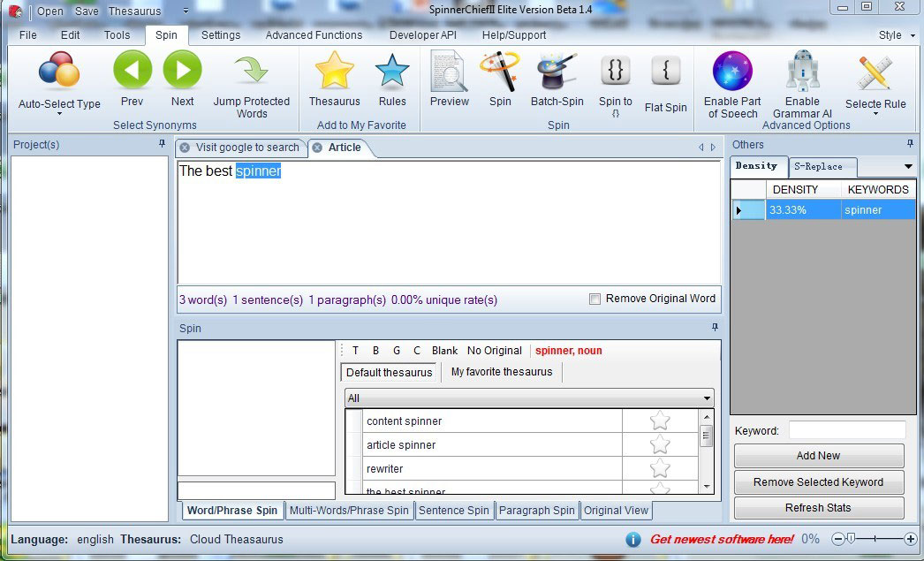Image resolution: width=924 pixels, height=561 pixels.
Task: Open the File menu
Action: [27, 34]
